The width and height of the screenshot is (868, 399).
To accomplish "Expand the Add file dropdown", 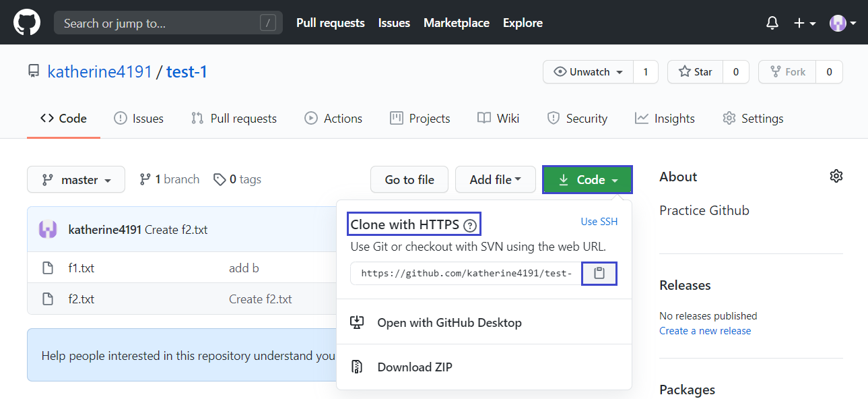I will (x=496, y=179).
